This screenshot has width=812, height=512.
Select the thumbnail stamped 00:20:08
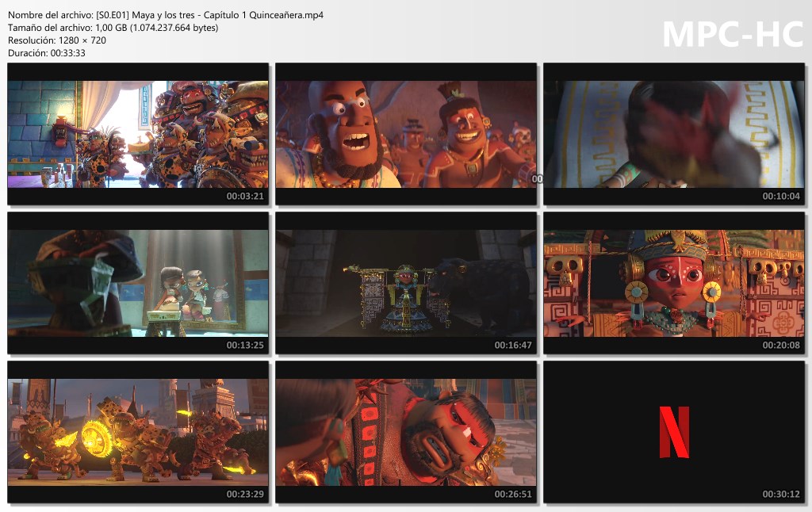[674, 283]
